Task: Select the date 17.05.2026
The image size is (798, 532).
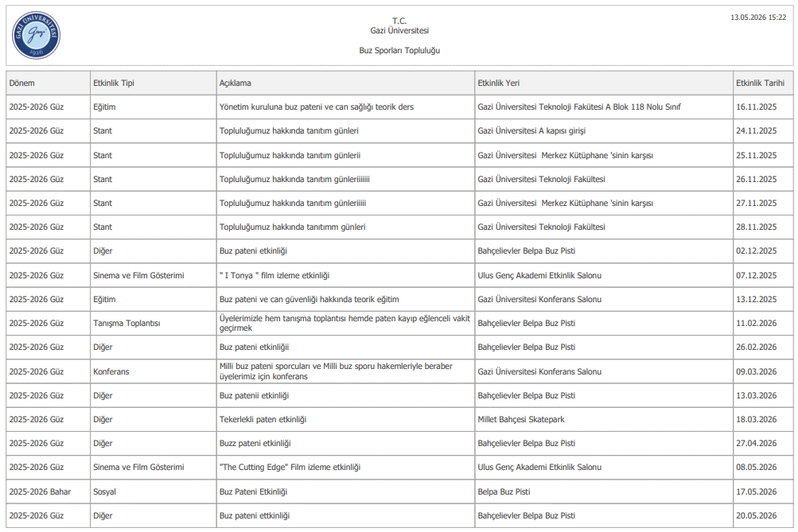Action: [757, 491]
